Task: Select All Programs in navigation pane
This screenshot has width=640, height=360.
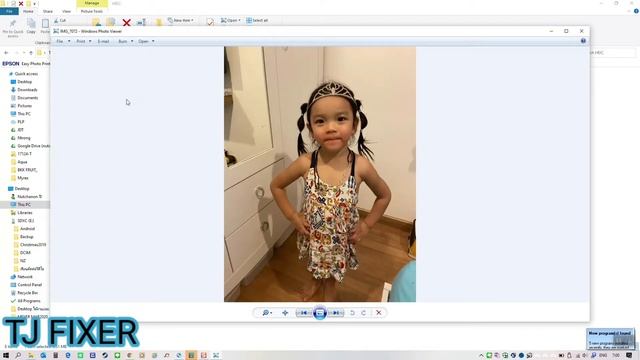Action: click(29, 301)
